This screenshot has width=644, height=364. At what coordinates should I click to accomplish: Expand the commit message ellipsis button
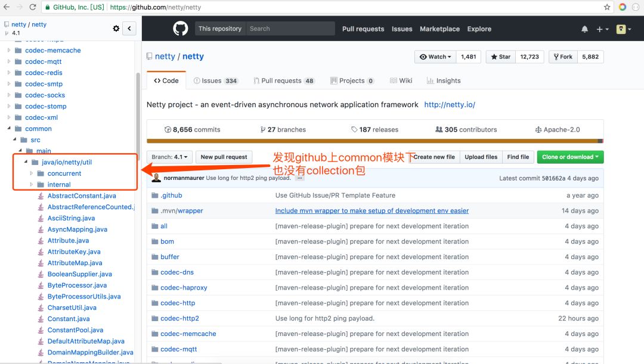tap(300, 178)
